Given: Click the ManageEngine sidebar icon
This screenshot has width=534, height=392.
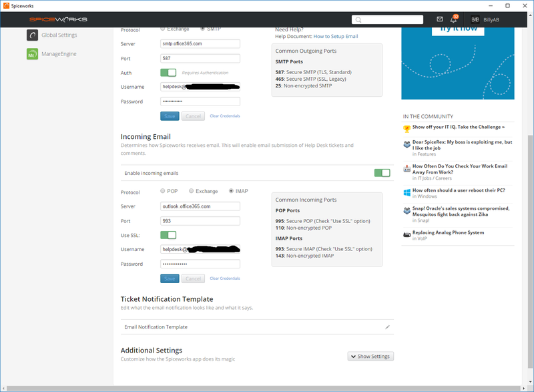Looking at the screenshot, I should [x=32, y=53].
